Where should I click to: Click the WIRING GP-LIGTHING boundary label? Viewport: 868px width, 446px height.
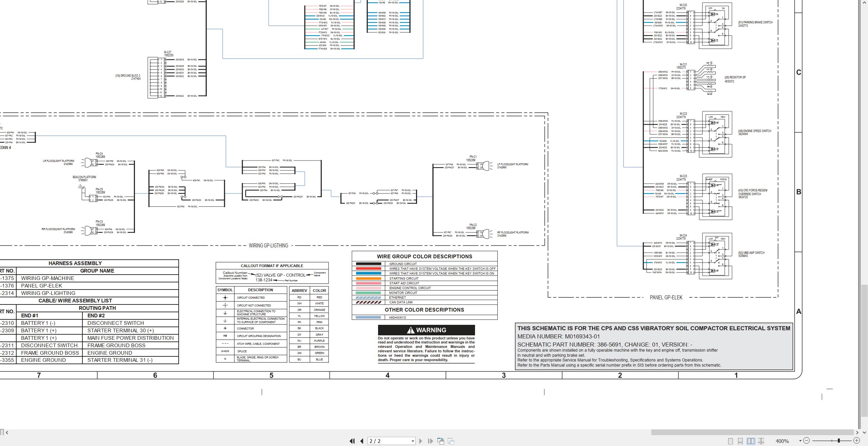point(268,245)
